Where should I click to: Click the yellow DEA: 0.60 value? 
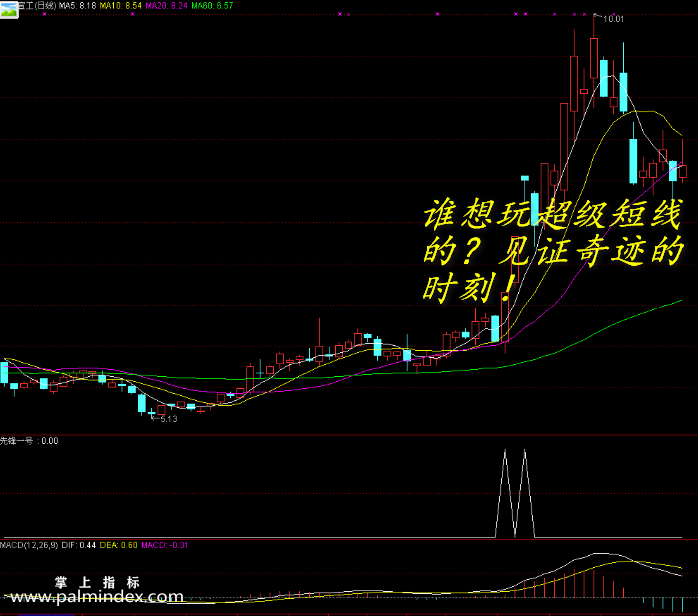click(118, 545)
